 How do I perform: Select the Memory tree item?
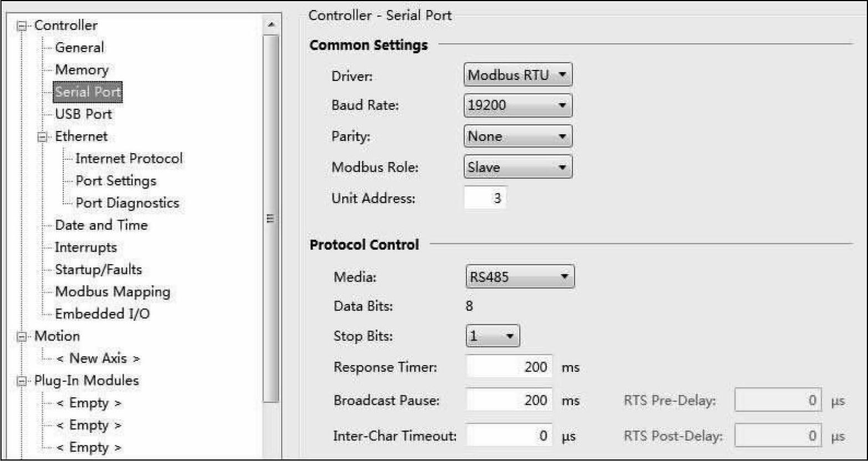pyautogui.click(x=82, y=70)
